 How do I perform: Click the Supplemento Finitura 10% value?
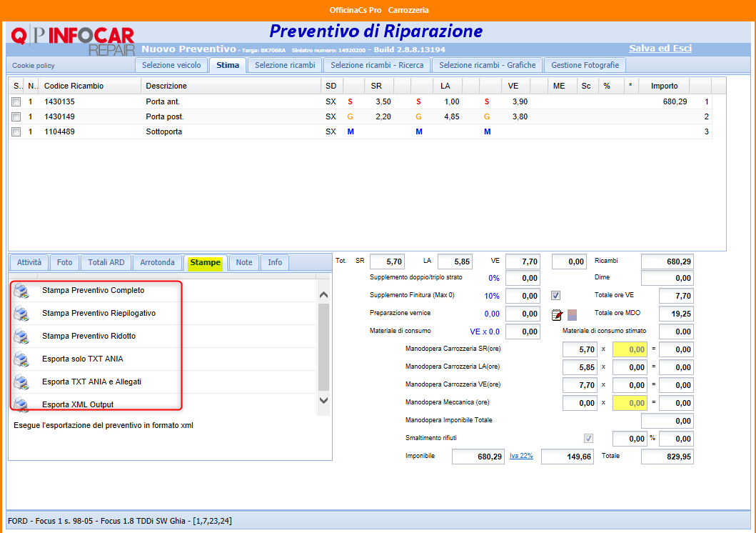(492, 297)
